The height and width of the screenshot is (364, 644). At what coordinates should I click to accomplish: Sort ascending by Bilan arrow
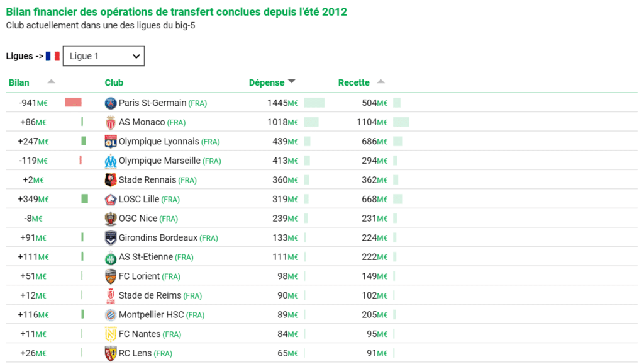[52, 81]
